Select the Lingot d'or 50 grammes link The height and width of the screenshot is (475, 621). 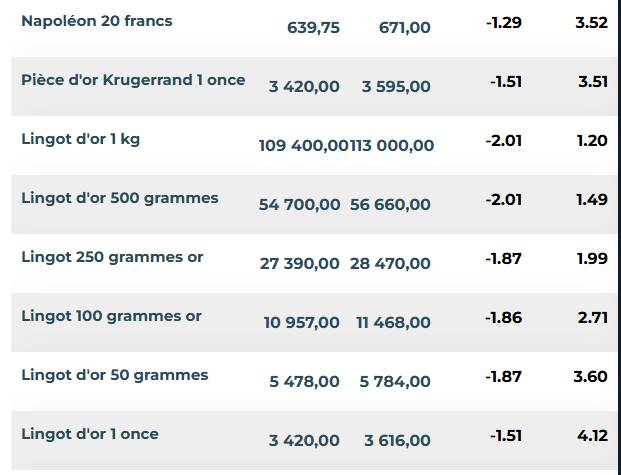tap(114, 375)
